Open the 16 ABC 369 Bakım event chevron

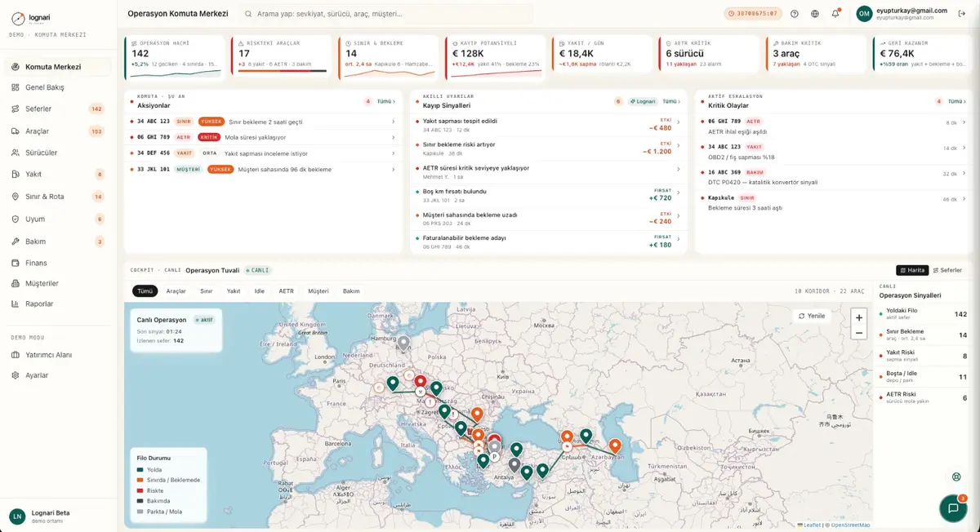click(964, 174)
